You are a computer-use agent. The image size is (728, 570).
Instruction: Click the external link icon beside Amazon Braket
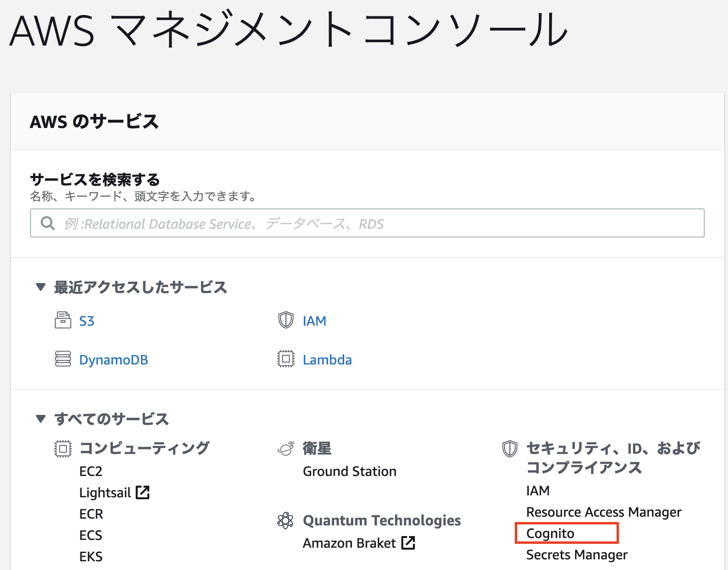coord(408,543)
